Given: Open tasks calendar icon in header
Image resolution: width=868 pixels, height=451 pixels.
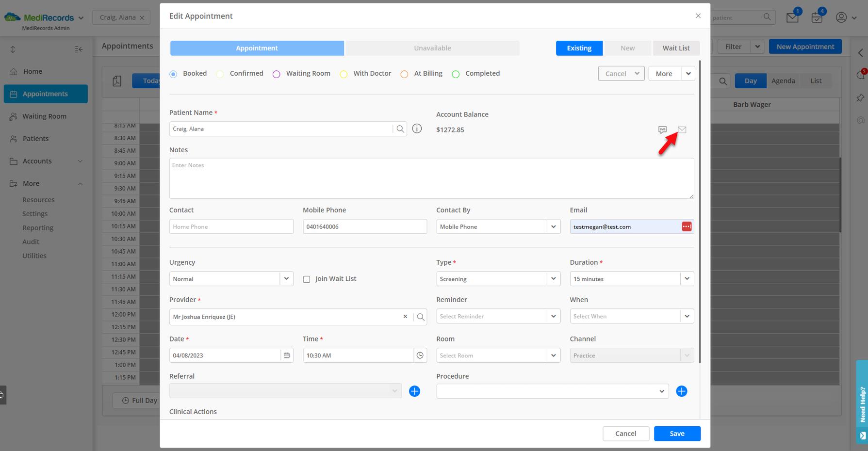Looking at the screenshot, I should pyautogui.click(x=817, y=18).
